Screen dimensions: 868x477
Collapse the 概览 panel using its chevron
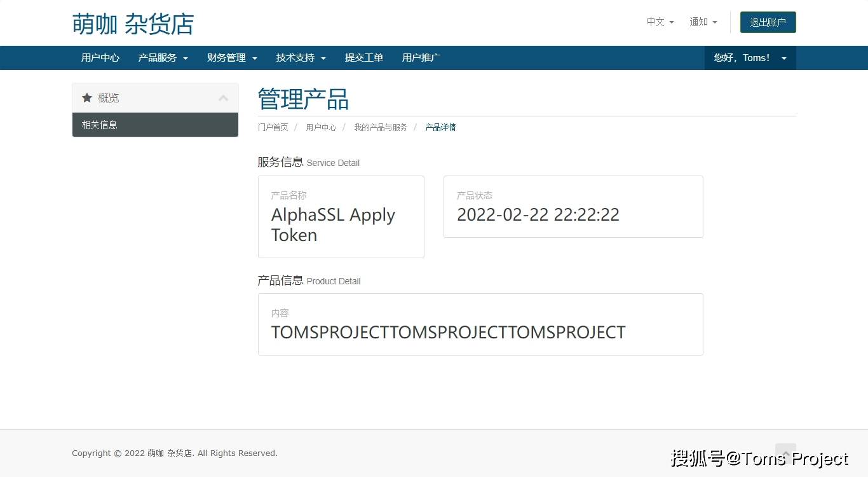(x=223, y=97)
